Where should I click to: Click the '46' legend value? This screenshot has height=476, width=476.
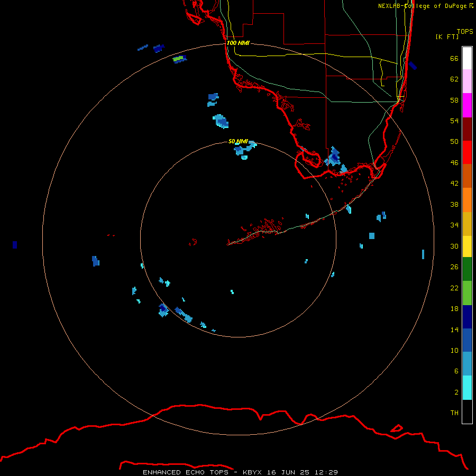[x=454, y=163]
